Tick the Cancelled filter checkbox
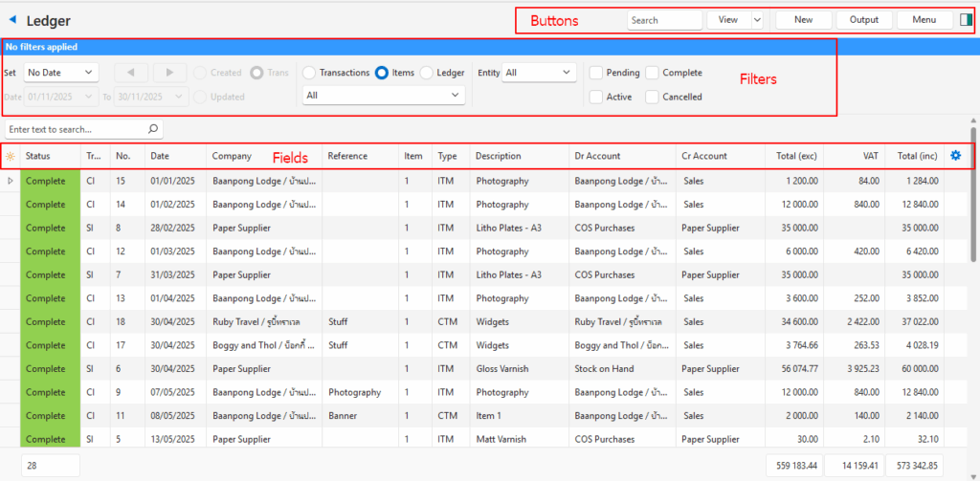 (x=653, y=97)
